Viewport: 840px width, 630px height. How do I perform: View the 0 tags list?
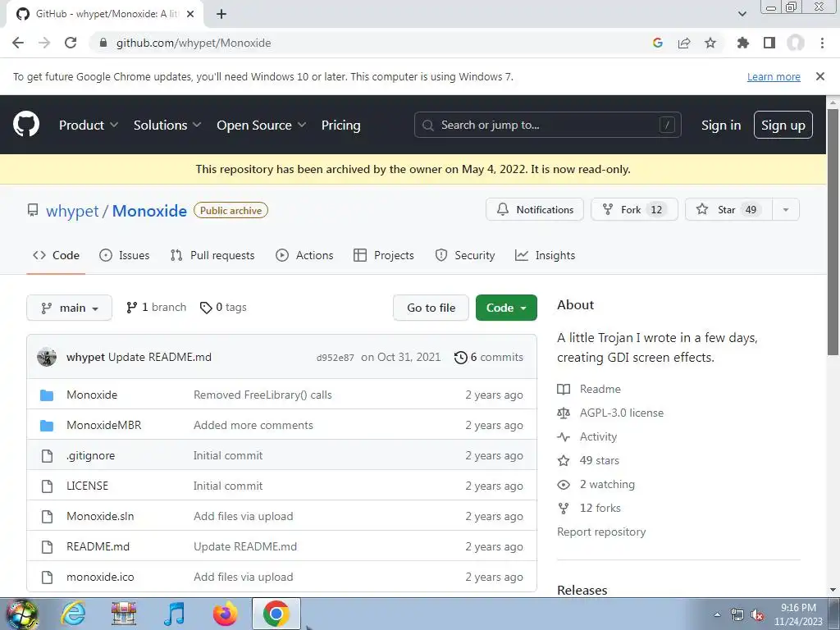pos(223,307)
